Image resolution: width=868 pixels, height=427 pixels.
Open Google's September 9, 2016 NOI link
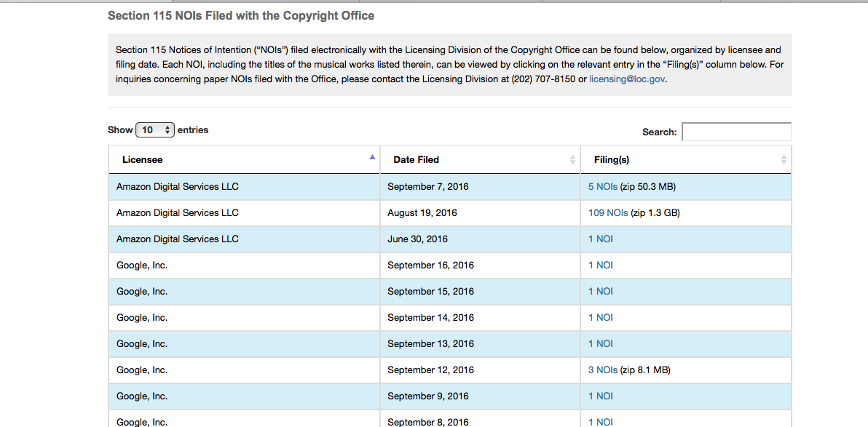point(600,396)
